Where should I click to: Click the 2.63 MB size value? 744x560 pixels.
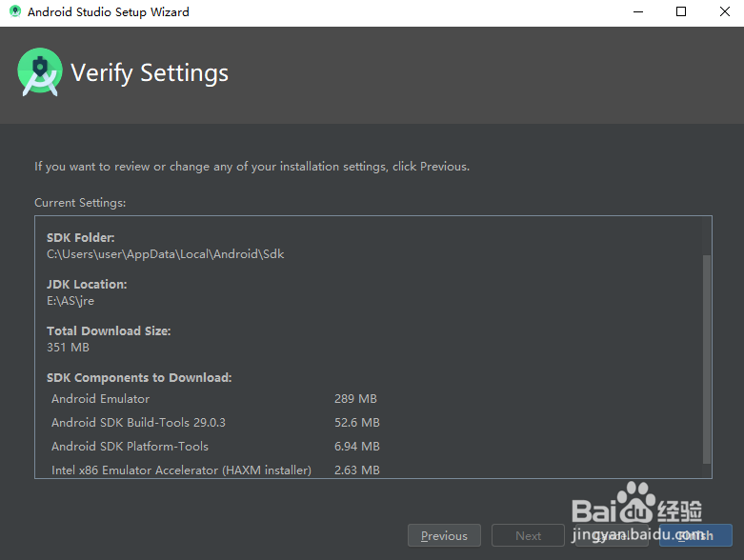pos(357,470)
